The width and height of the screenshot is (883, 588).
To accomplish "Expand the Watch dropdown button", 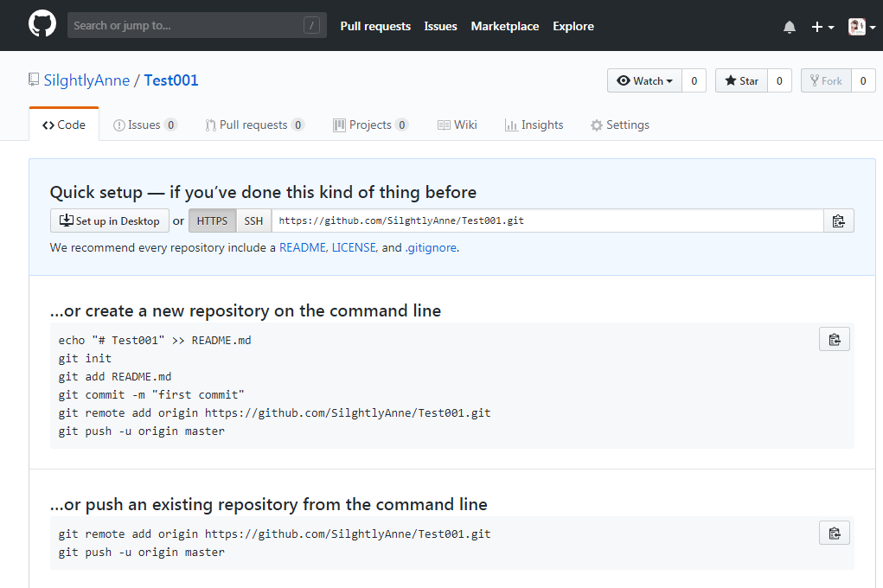I will click(644, 80).
